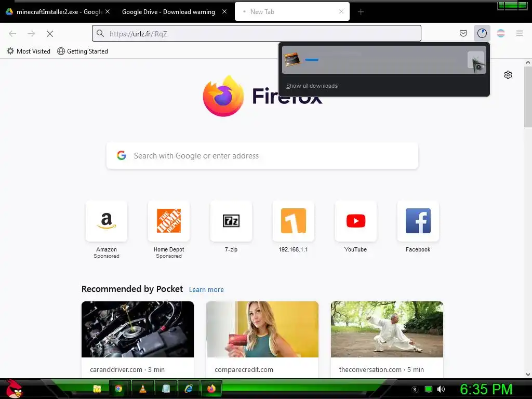
Task: Open a new tab with plus button
Action: coord(361,12)
